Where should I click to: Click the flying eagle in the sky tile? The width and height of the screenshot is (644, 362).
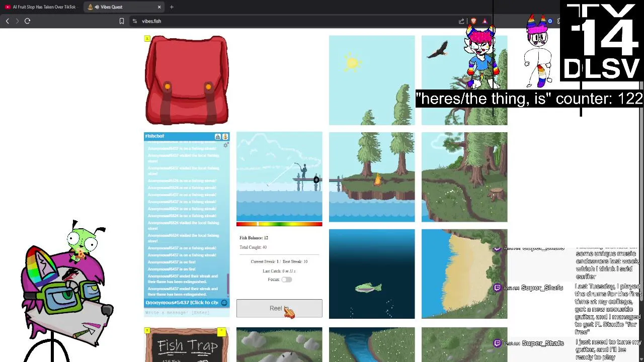(438, 50)
